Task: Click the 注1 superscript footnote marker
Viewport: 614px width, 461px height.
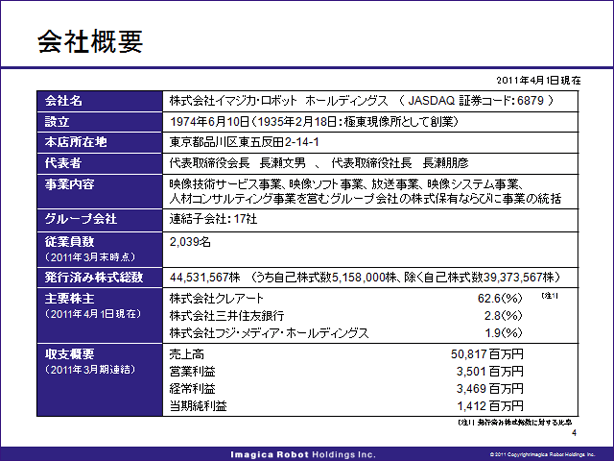Action: coord(550,296)
